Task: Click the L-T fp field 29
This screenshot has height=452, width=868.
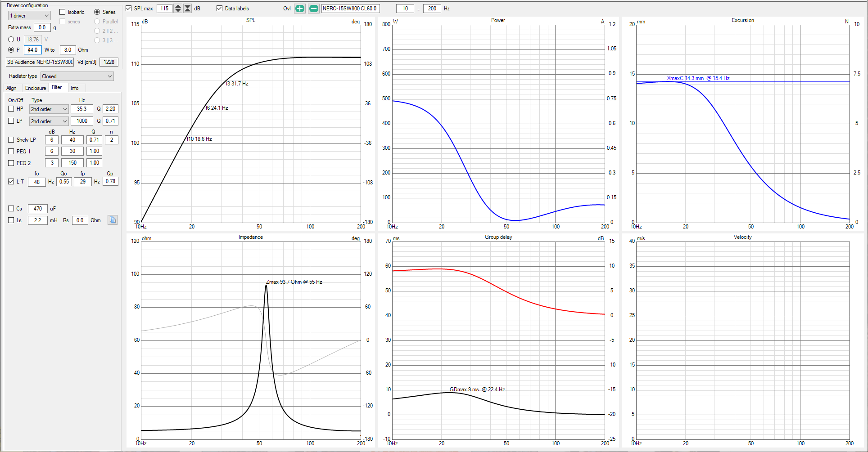Action: 83,182
